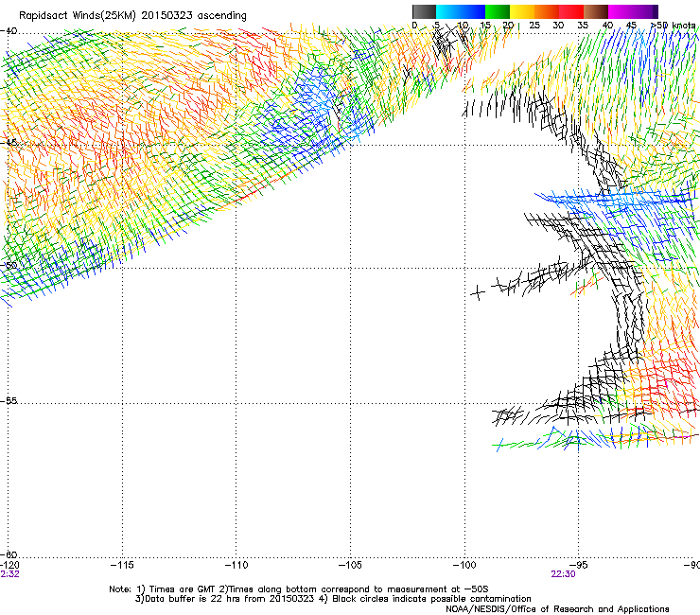Click the '>50 knots' legend label
This screenshot has width=700, height=615.
click(x=673, y=26)
